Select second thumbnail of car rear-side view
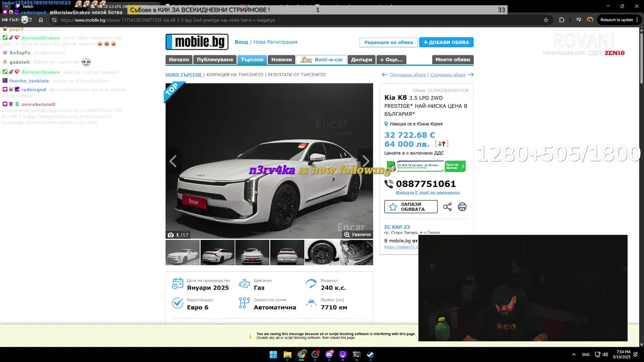Image resolution: width=644 pixels, height=362 pixels. [x=217, y=252]
